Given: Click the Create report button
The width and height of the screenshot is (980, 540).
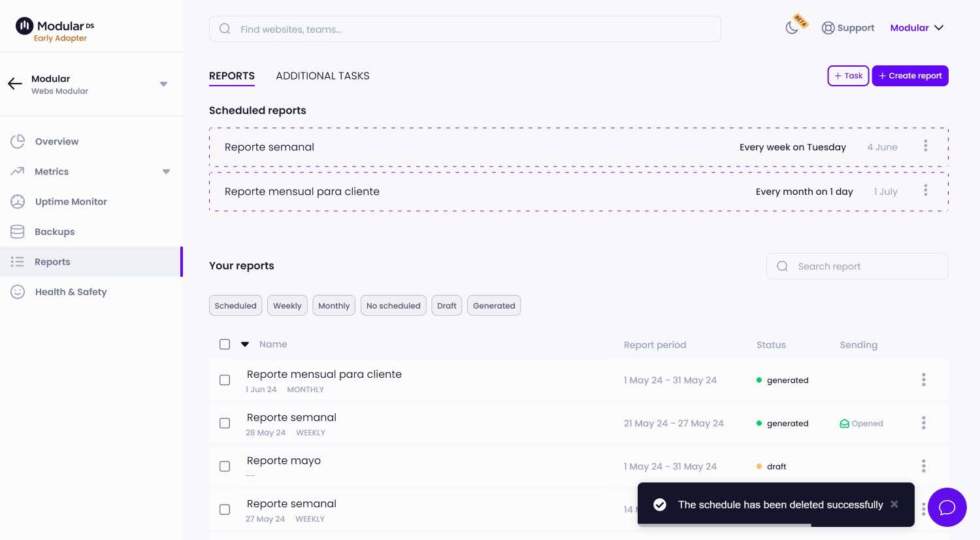Looking at the screenshot, I should [x=910, y=76].
